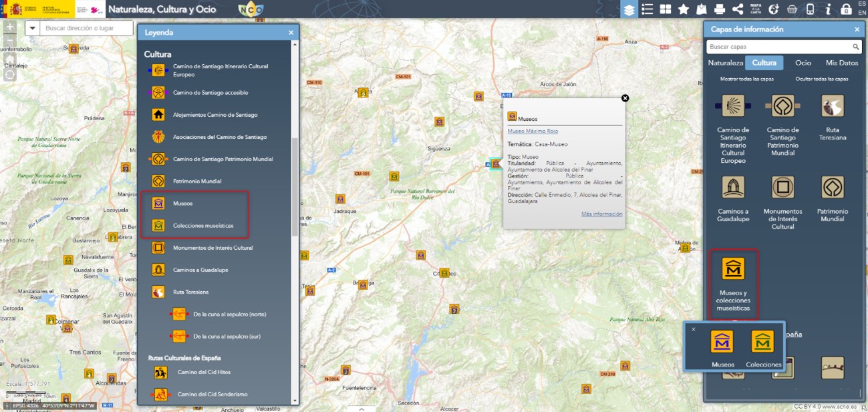Switch to the Ocio tab
Image resolution: width=868 pixels, height=412 pixels.
click(x=803, y=63)
